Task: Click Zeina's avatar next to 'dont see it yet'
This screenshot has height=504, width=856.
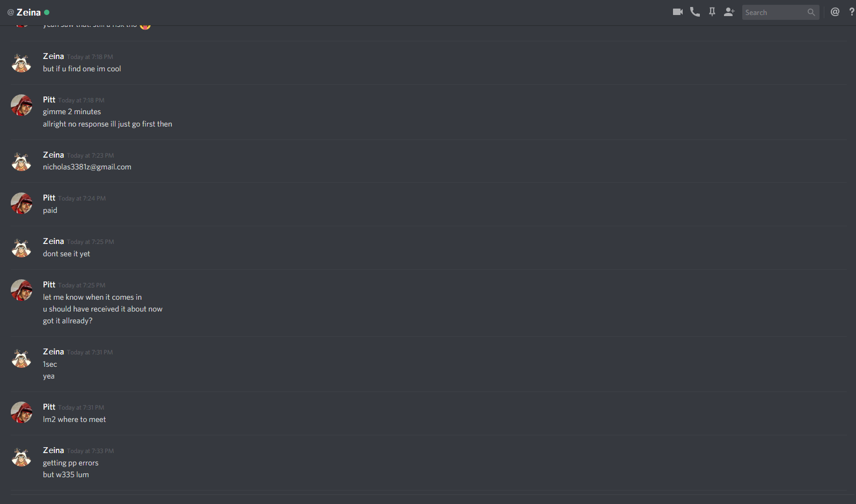Action: click(21, 247)
